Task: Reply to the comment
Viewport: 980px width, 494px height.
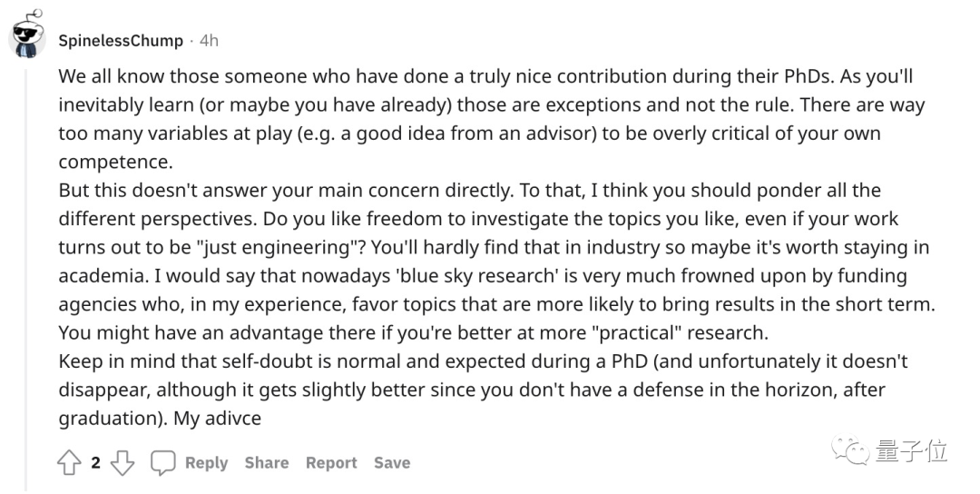Action: (x=206, y=463)
